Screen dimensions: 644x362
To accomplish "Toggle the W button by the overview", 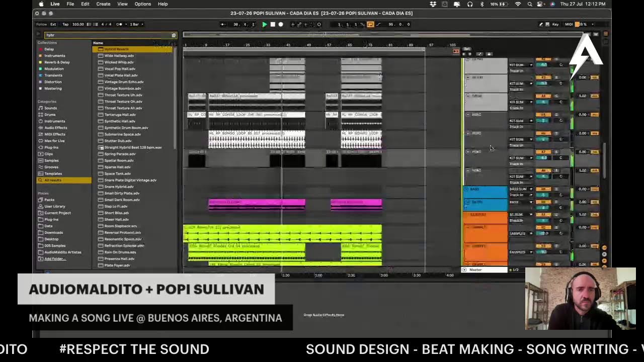I will pyautogui.click(x=596, y=34).
